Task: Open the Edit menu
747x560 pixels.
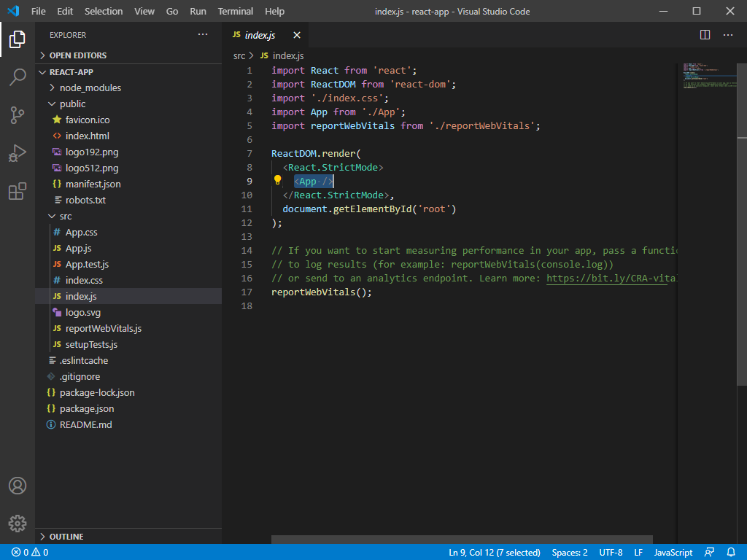Action: (x=65, y=11)
